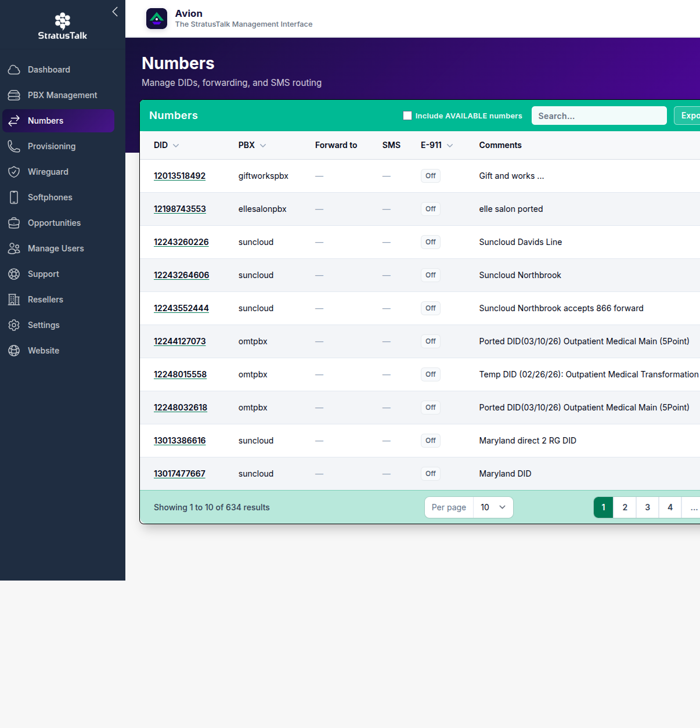Toggle E-911 Off for 12243264606
700x728 pixels.
(431, 275)
